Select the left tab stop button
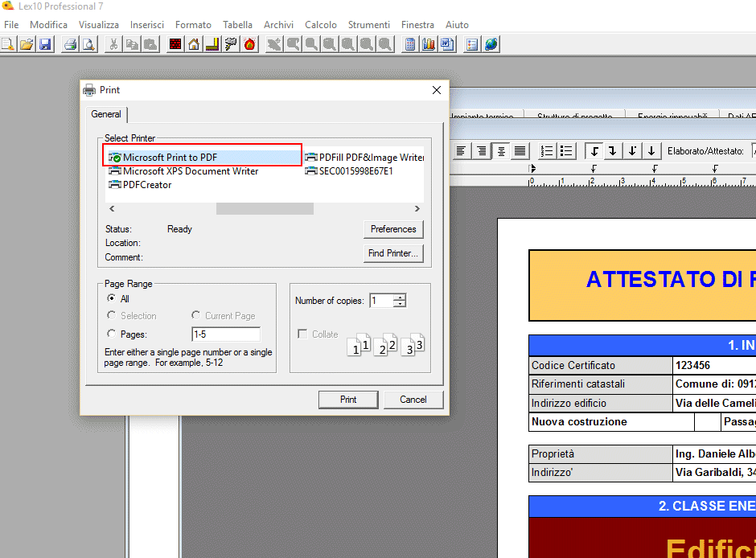Screen dimensions: 756x558 pos(594,151)
